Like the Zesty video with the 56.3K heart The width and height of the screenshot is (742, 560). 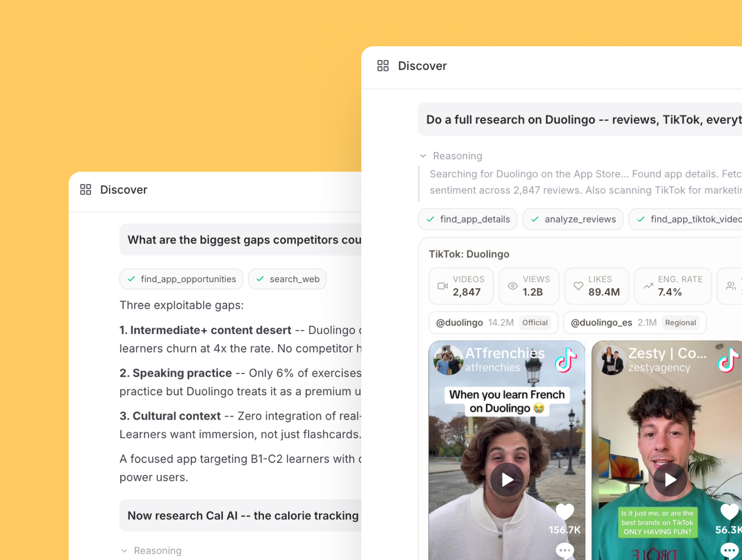click(x=729, y=511)
